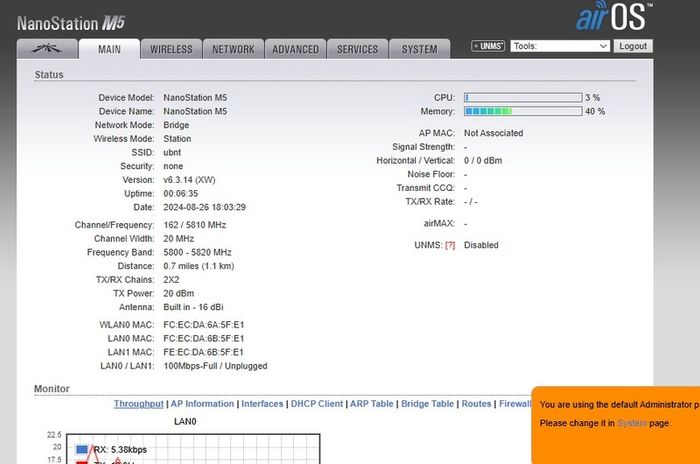View the Interfaces monitor
This screenshot has height=464, width=700.
tap(262, 404)
